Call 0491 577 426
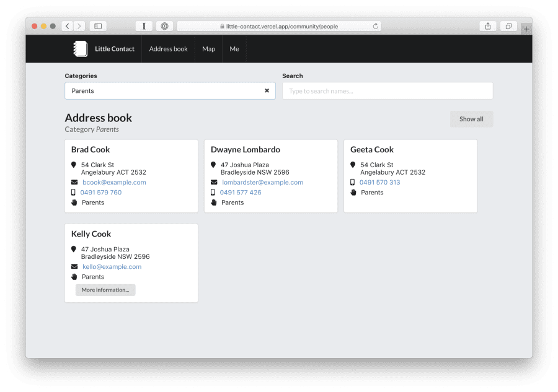The width and height of the screenshot is (558, 392). click(241, 192)
